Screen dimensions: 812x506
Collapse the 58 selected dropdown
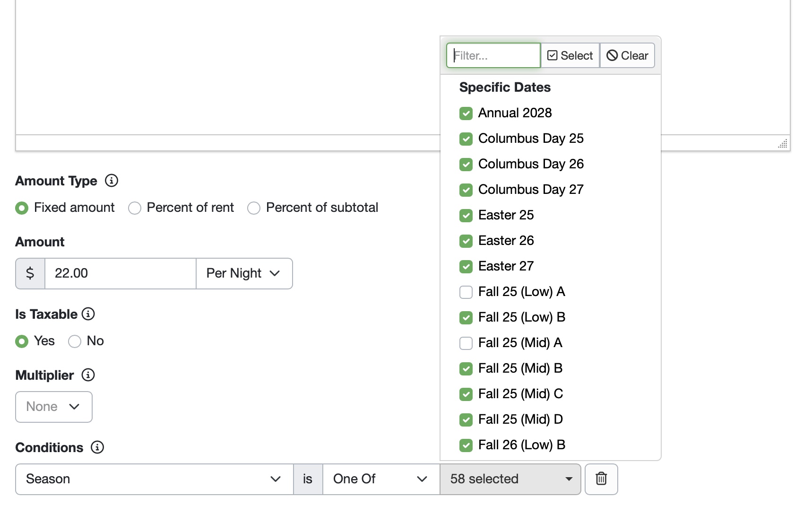click(x=510, y=479)
